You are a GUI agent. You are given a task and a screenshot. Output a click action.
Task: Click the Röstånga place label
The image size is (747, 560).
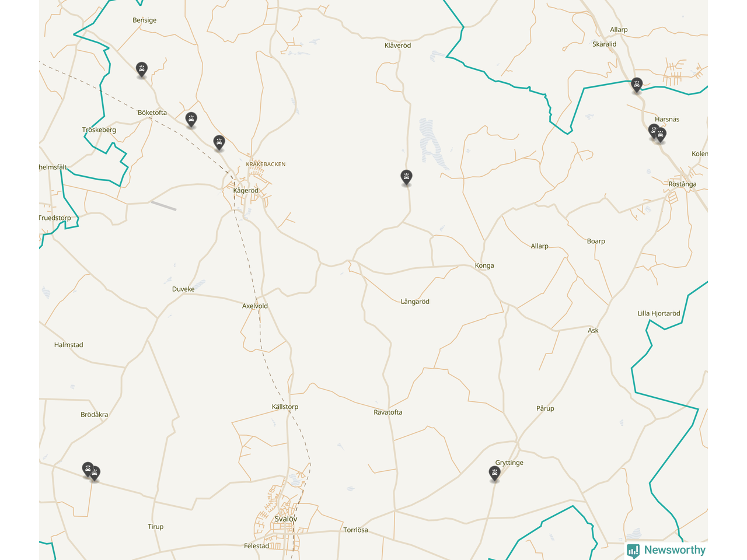pos(682,184)
